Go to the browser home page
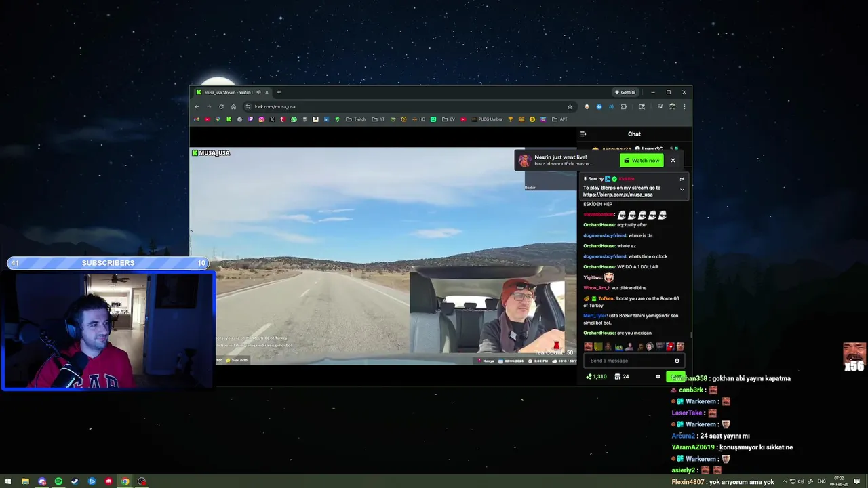The image size is (868, 488). pyautogui.click(x=233, y=106)
